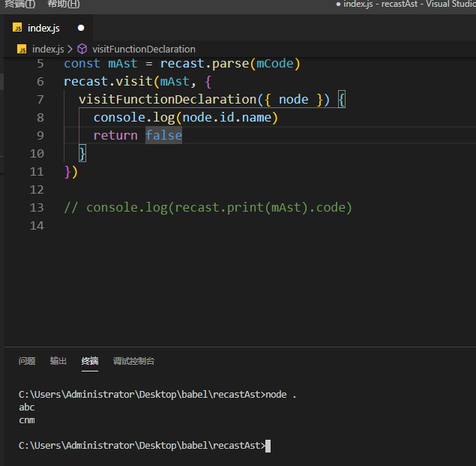Click the highlighted word false
This screenshot has height=466, width=476.
[x=163, y=135]
